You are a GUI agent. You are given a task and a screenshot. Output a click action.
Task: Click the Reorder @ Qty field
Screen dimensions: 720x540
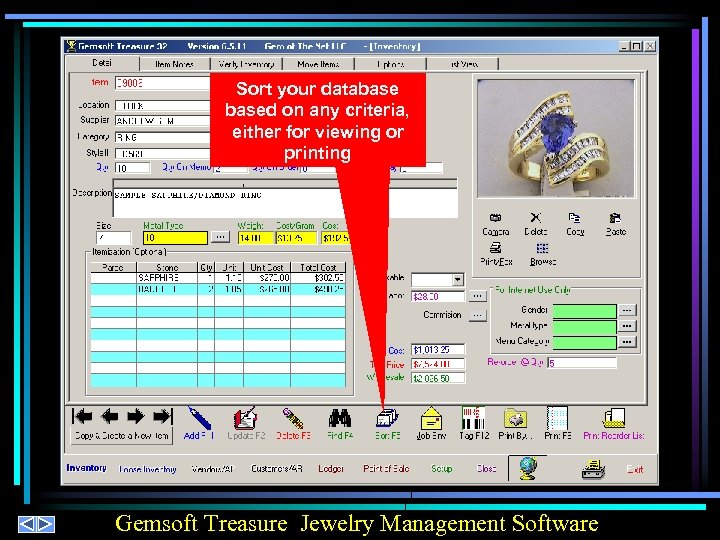[582, 363]
